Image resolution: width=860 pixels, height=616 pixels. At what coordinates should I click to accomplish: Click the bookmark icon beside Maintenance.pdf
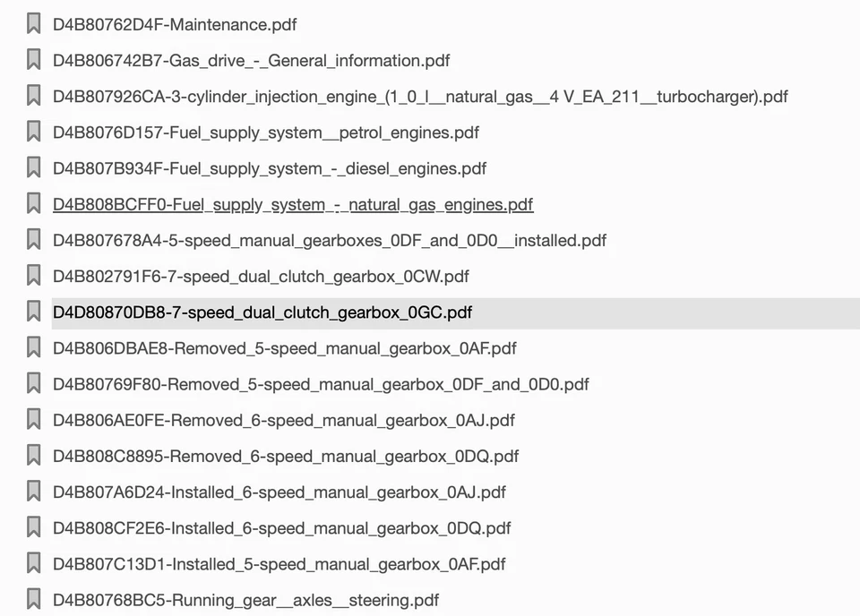[x=34, y=24]
